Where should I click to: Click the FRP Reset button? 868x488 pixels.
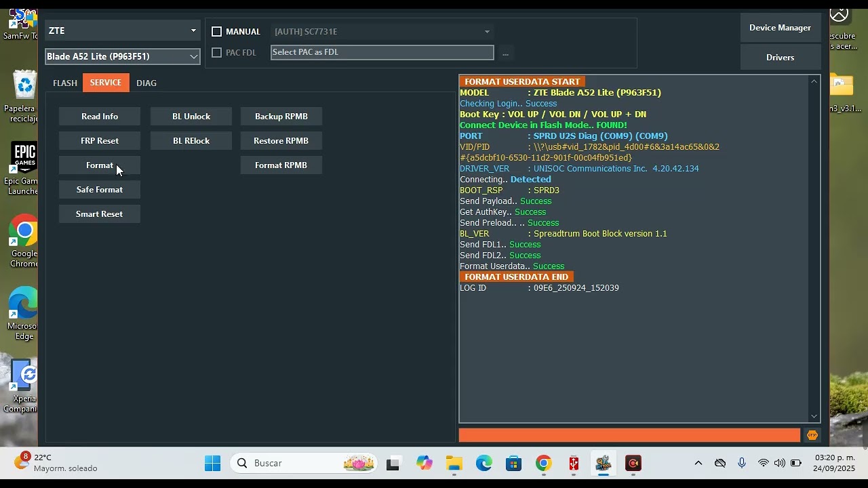pos(100,141)
